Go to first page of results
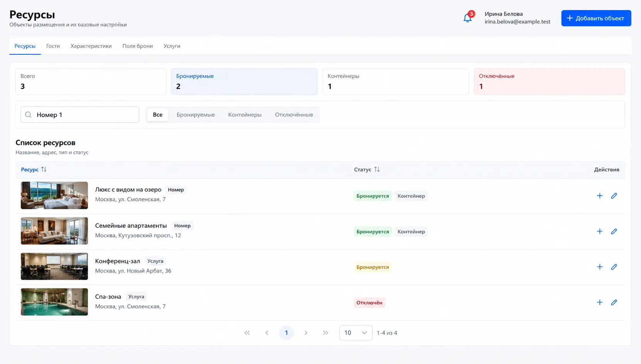This screenshot has height=364, width=641. point(247,333)
